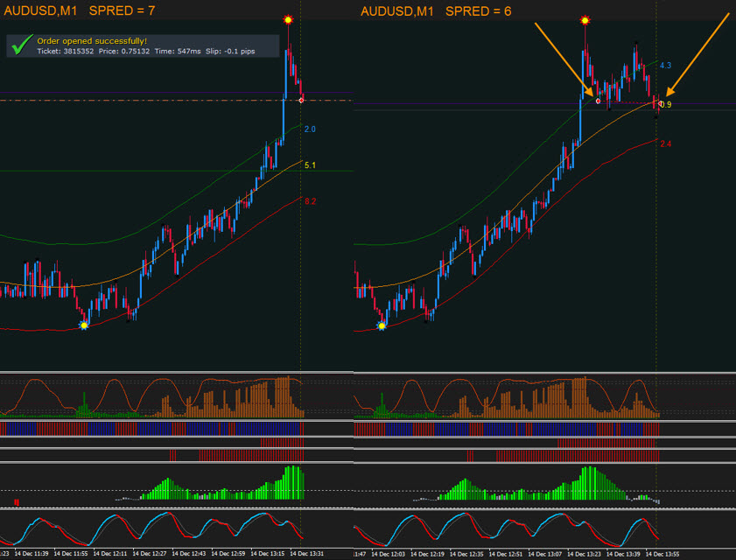Click the red sun high marker on the right chart
This screenshot has height=560, width=736.
585,20
